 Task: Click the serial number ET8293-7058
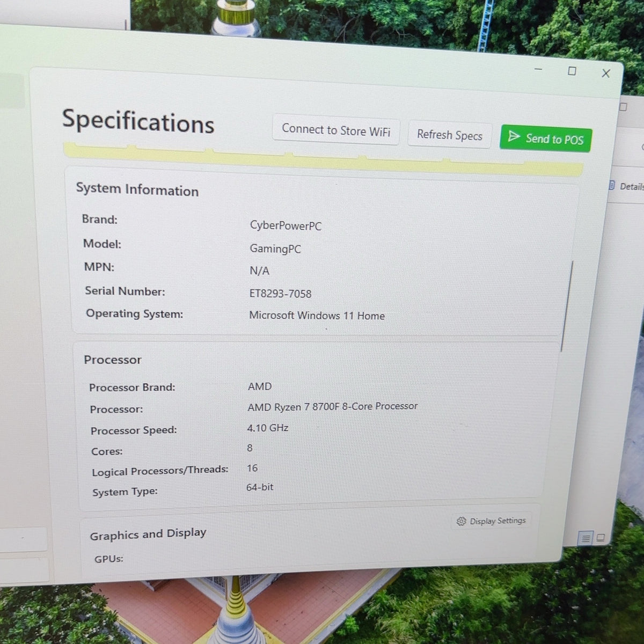pos(280,294)
